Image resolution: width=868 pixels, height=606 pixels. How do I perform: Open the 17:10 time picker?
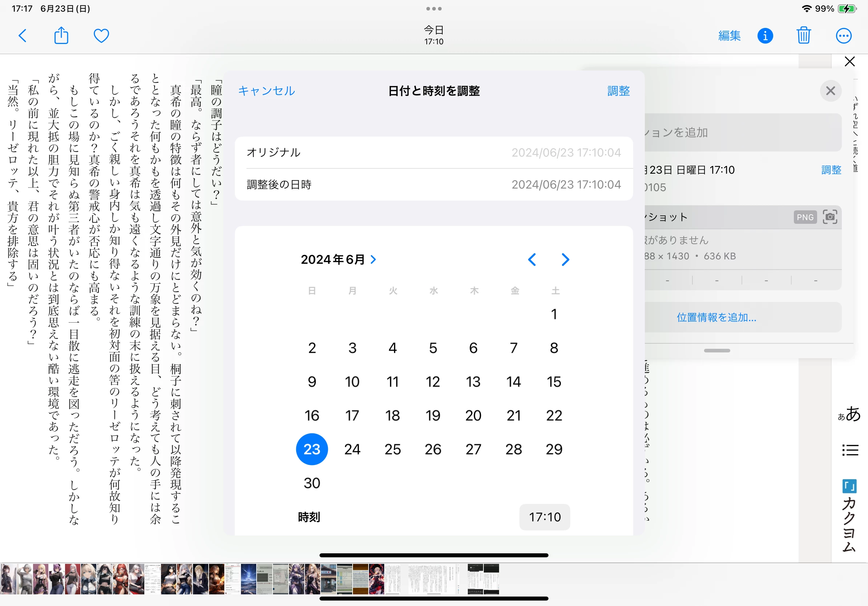pos(544,517)
